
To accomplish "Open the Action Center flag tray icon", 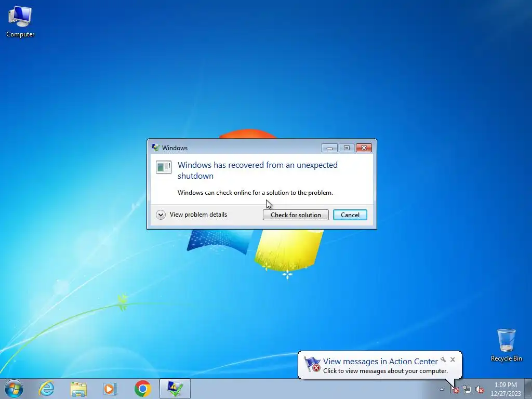I will click(455, 390).
